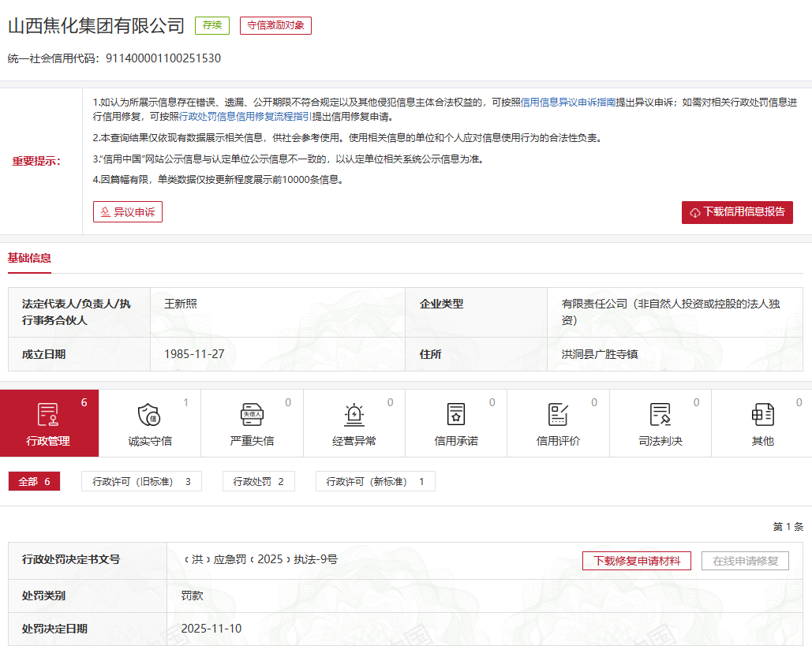Open the 严重失信 category icon
This screenshot has width=812, height=646.
click(252, 415)
